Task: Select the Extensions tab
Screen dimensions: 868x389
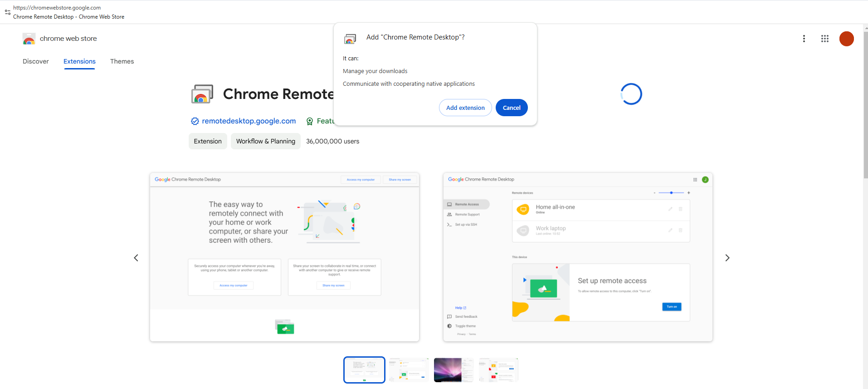Action: click(x=79, y=61)
